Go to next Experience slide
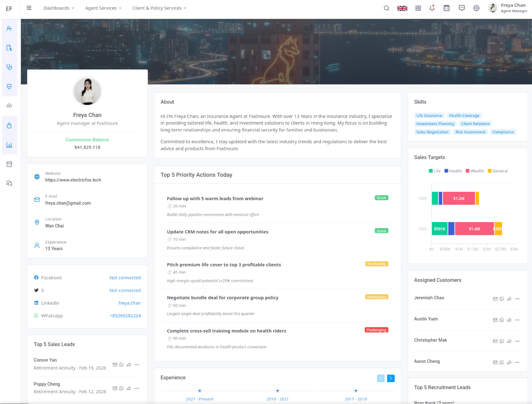Screen dimensions: 532x404 (391, 378)
